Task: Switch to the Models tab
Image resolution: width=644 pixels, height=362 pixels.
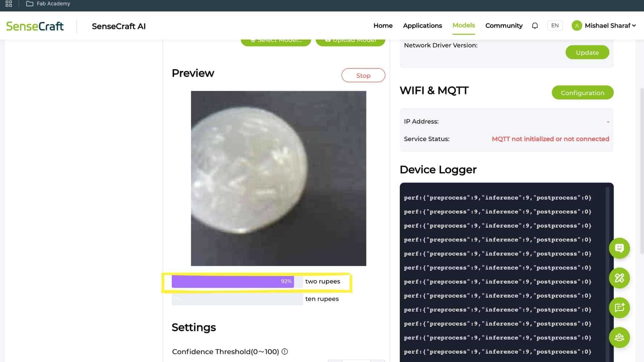Action: coord(464,25)
